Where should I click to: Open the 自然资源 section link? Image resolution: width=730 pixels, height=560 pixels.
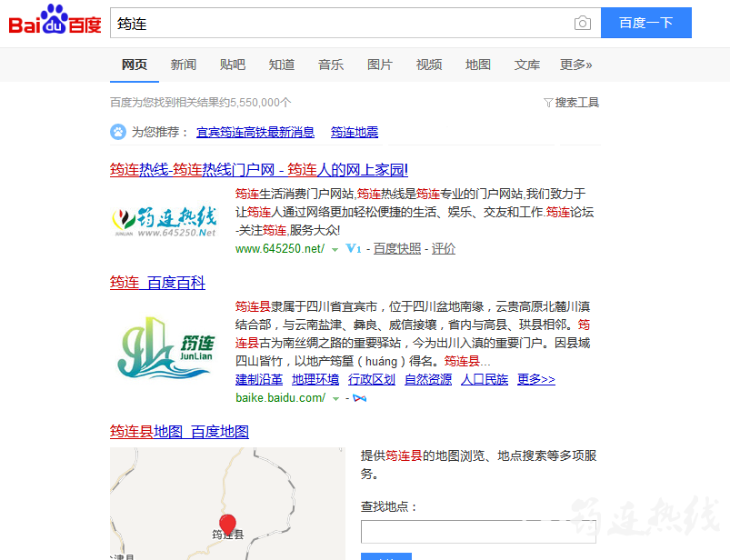(x=428, y=379)
